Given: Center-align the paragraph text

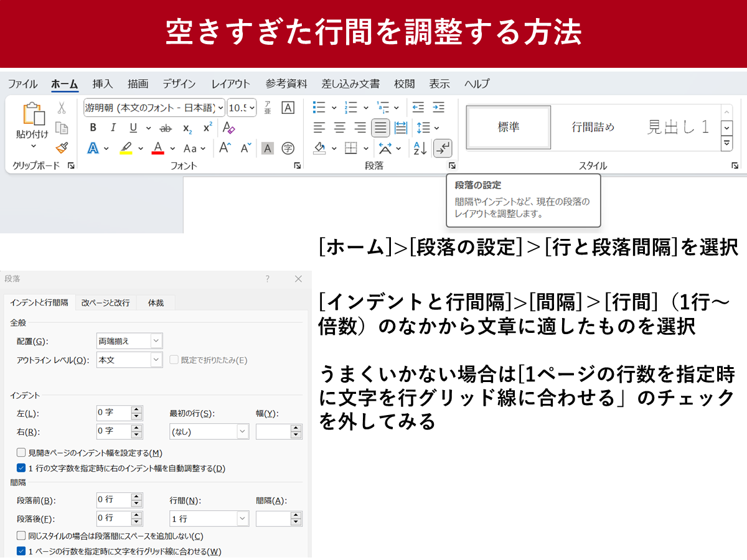Looking at the screenshot, I should [x=339, y=128].
